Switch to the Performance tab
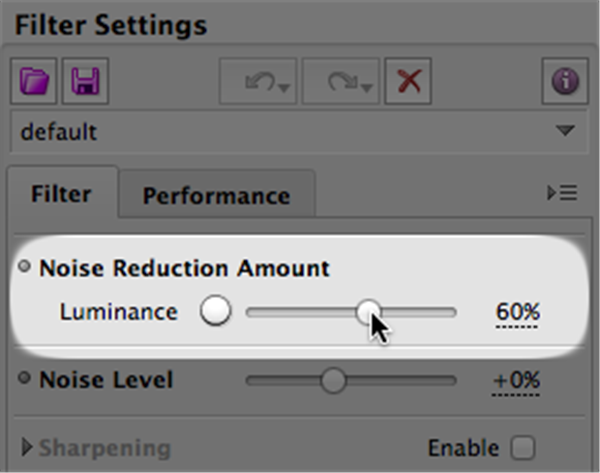600x473 pixels. point(216,195)
